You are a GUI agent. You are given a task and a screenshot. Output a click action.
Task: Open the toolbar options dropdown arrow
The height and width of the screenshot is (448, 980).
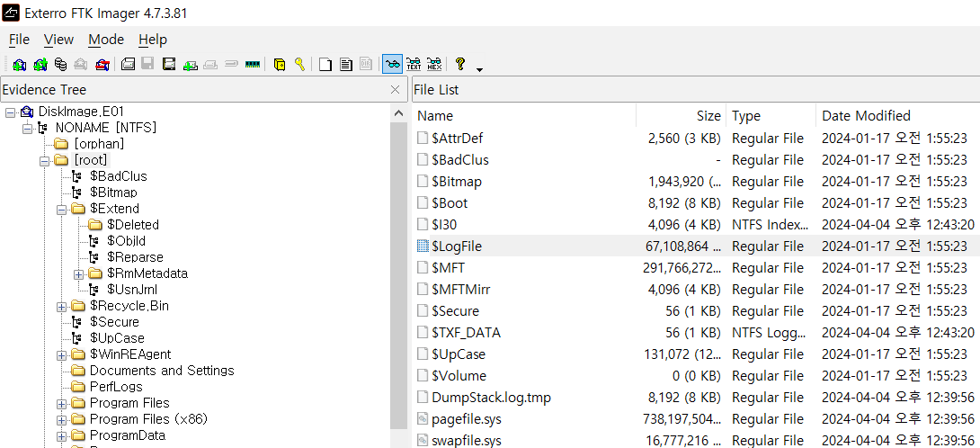(x=479, y=68)
